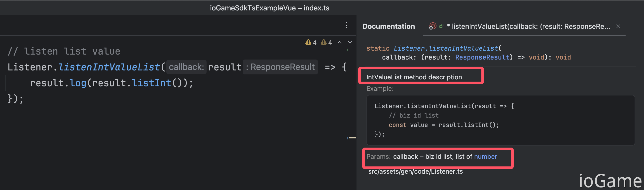Click the ': ResponseResult' type hint in editor
Screen dimensions: 644x190
tap(280, 67)
